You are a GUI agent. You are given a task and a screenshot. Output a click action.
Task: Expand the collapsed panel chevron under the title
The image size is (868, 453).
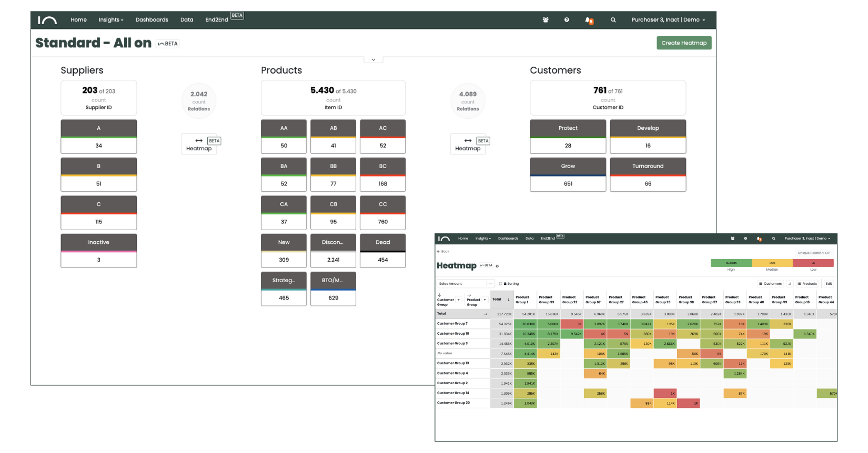(x=374, y=60)
